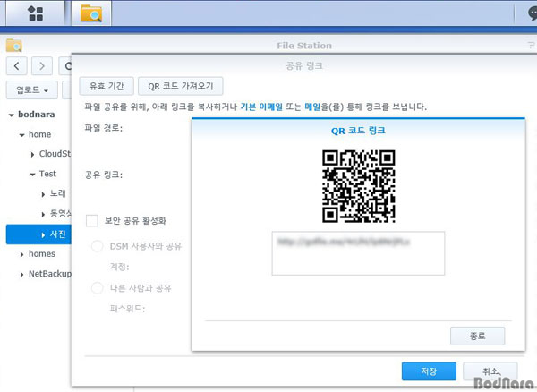Select the home folder label
The width and height of the screenshot is (537, 392).
(x=39, y=134)
